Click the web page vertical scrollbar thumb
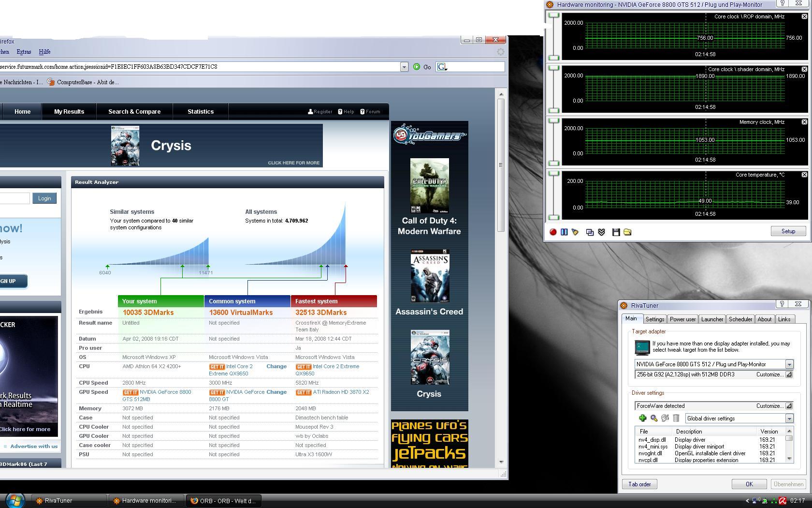812x508 pixels. (501, 165)
